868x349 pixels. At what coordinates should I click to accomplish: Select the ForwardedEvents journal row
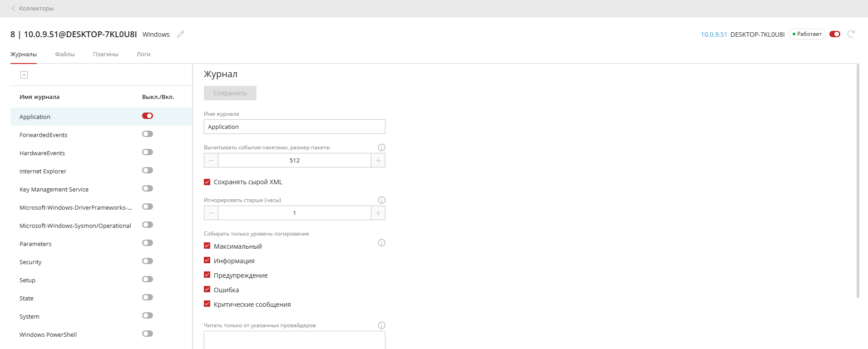tap(101, 135)
